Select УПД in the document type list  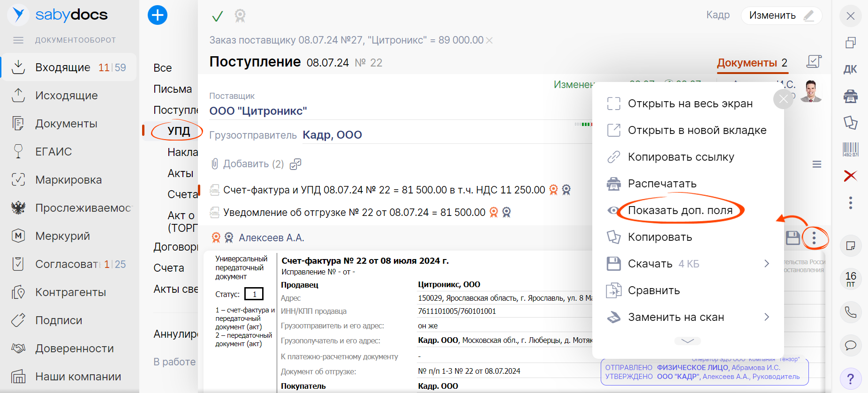(179, 131)
